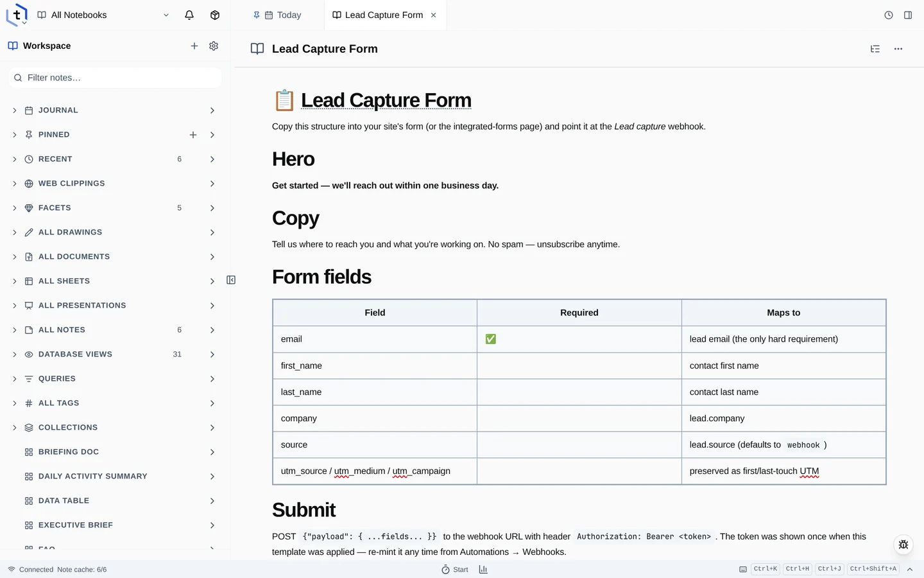Expand the RECENT section
Screen dimensions: 924x578
click(x=15, y=159)
